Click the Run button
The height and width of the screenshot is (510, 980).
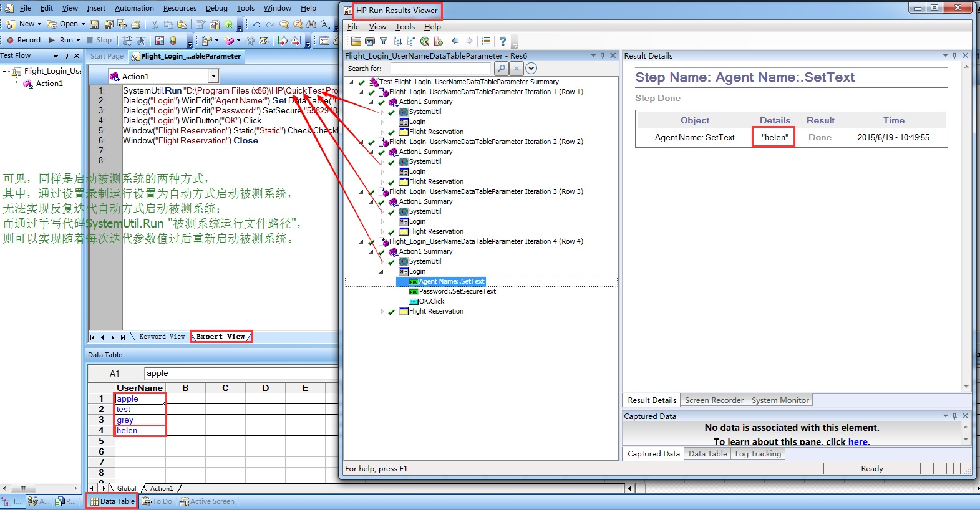(x=61, y=41)
